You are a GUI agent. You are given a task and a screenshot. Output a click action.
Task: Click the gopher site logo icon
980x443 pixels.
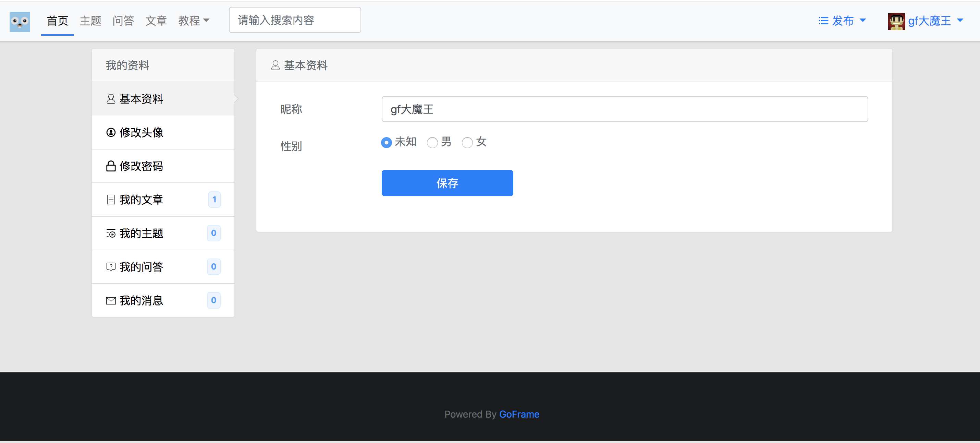(x=20, y=21)
